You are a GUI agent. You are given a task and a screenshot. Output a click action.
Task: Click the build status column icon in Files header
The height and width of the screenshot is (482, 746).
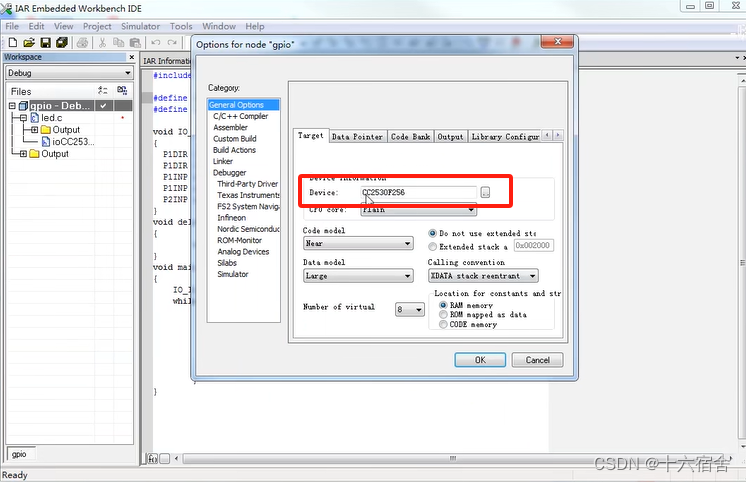[122, 90]
